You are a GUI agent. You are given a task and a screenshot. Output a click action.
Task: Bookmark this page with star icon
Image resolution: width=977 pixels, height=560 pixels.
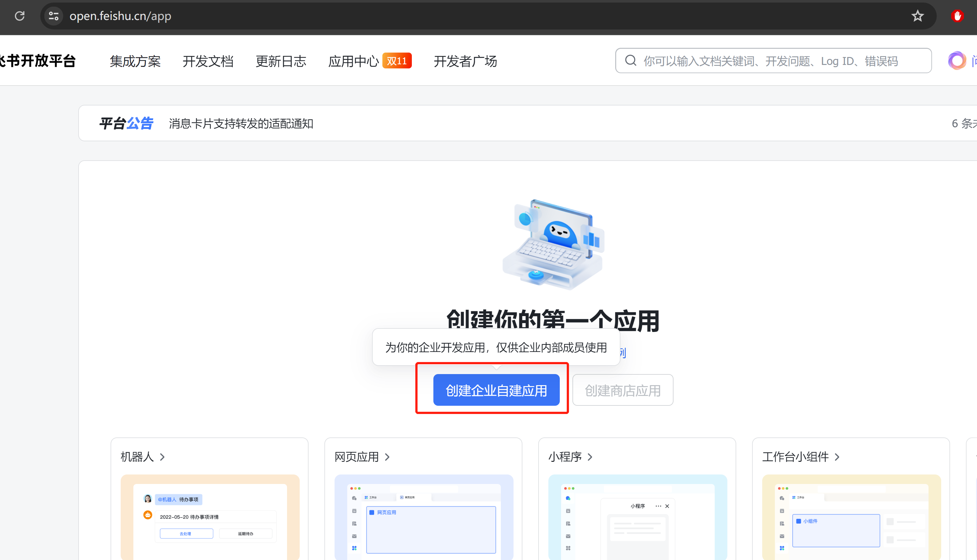tap(917, 16)
